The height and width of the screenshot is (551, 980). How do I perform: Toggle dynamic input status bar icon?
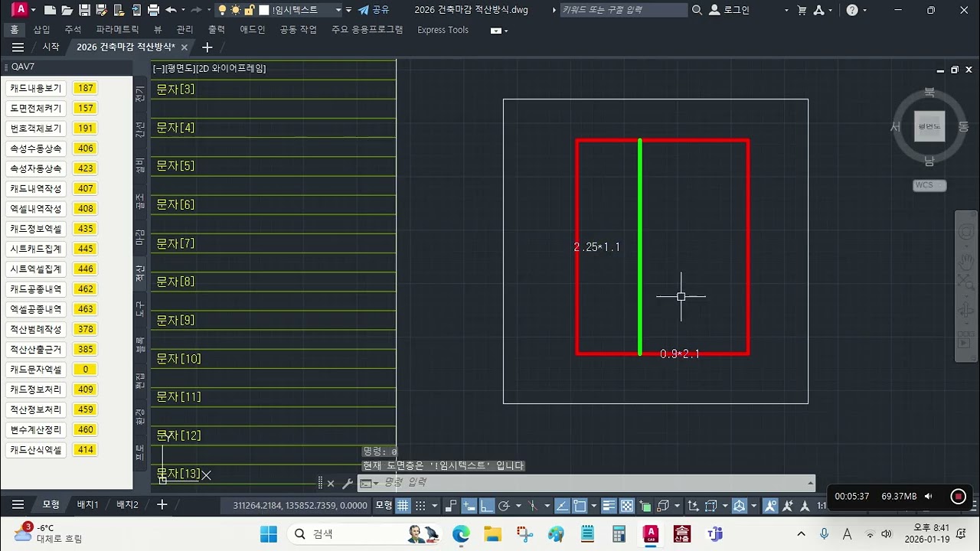pos(468,506)
